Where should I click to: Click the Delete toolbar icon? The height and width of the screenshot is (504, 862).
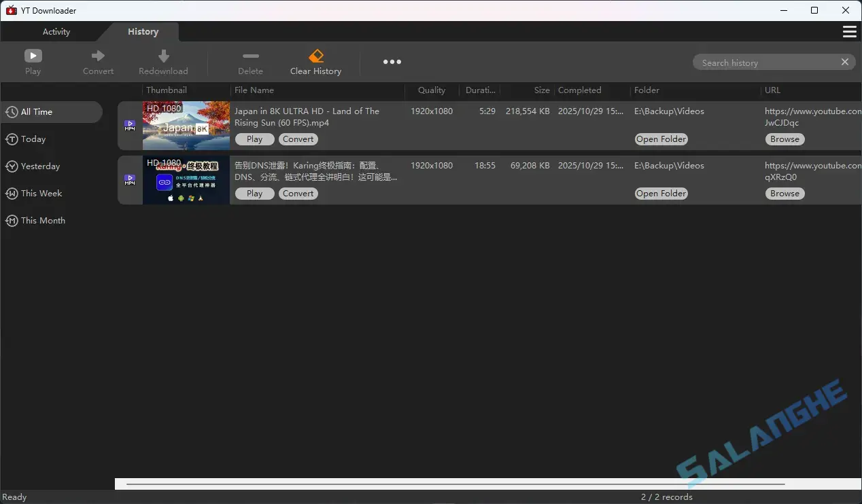pyautogui.click(x=250, y=56)
